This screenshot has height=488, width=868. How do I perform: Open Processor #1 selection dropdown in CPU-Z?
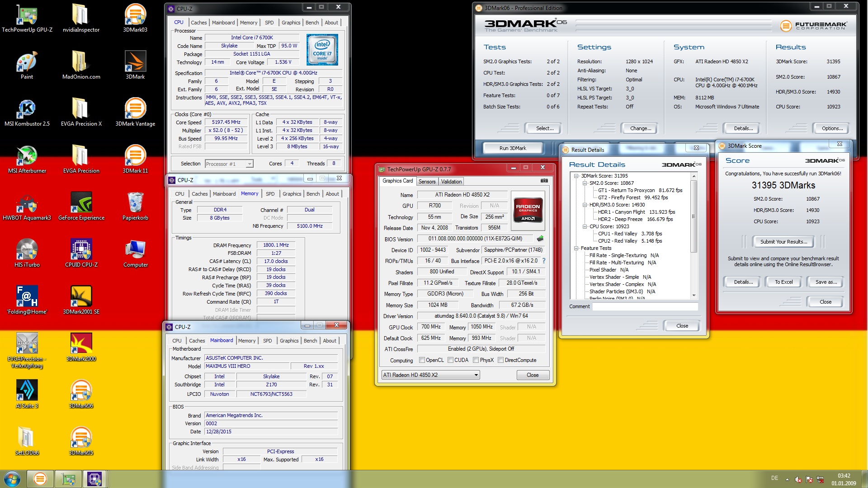[x=229, y=164]
